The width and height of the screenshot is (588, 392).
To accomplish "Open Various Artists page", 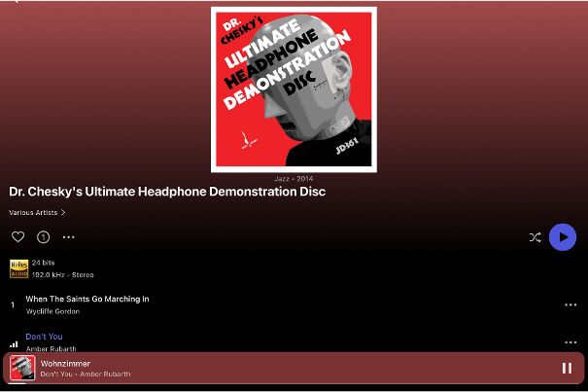I will 33,212.
